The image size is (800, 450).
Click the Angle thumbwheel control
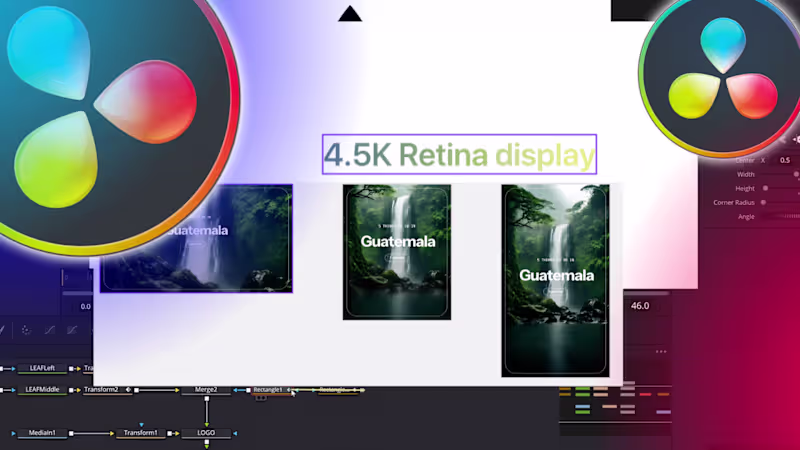coord(781,216)
